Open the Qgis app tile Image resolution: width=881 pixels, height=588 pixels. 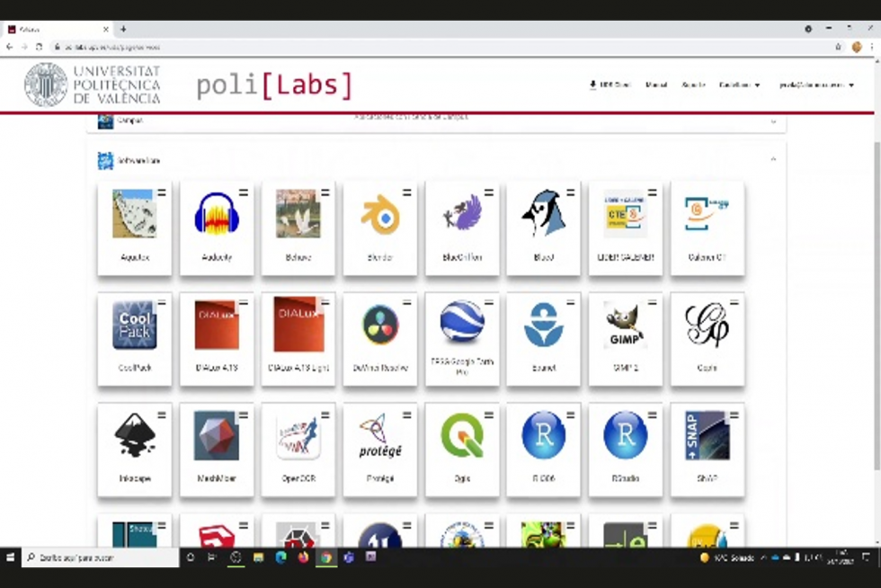462,450
